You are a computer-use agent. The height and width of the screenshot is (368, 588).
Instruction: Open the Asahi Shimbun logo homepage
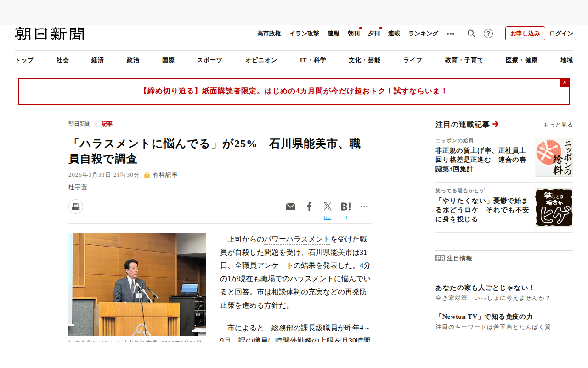click(50, 34)
